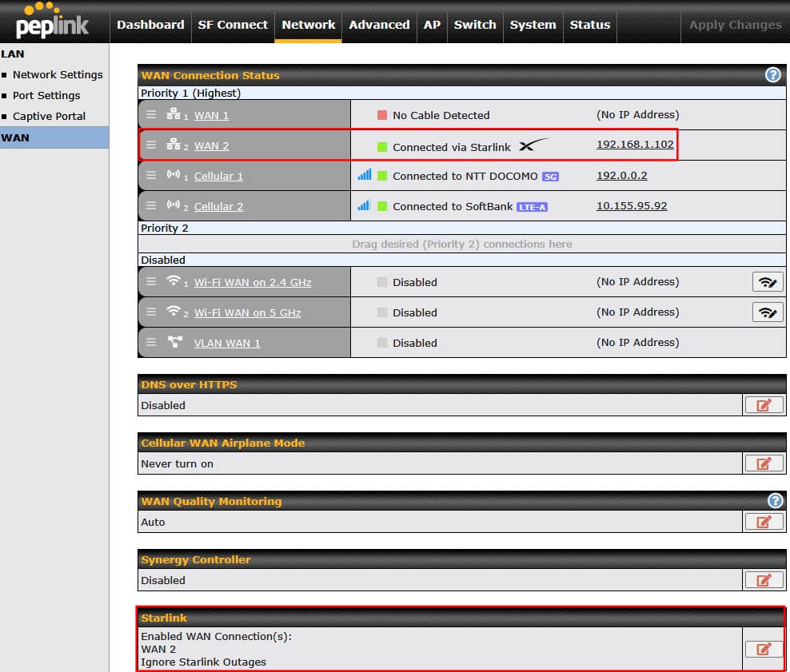Click 'Never turn on' airplane mode value
Image resolution: width=790 pixels, height=672 pixels.
(x=177, y=463)
